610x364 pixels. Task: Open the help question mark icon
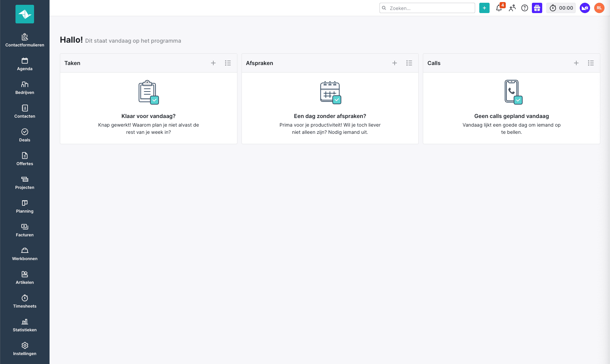(524, 8)
